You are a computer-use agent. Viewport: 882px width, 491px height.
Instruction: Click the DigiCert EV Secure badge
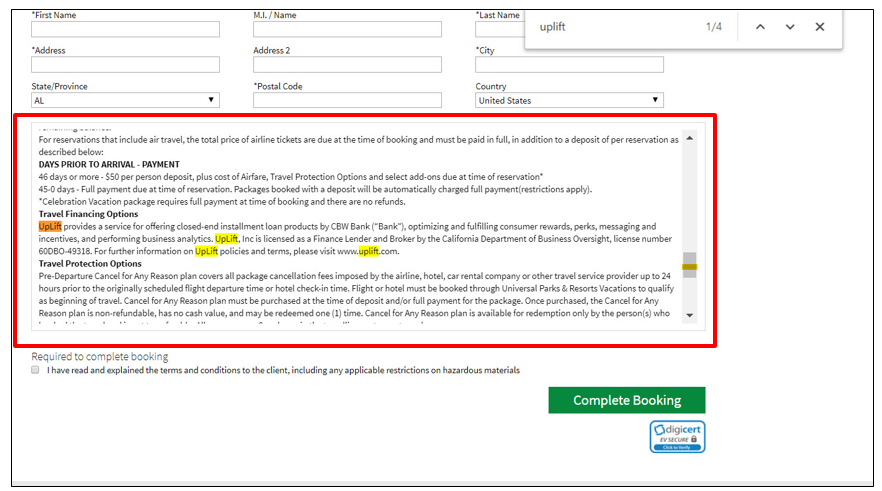coord(677,436)
